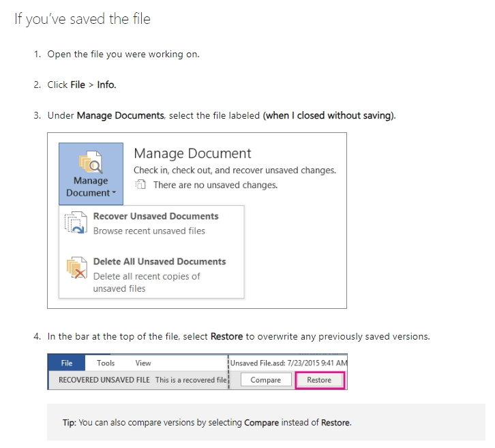This screenshot has height=448, width=495.
Task: Click '(when I closed without saving)' bold text
Action: point(329,115)
